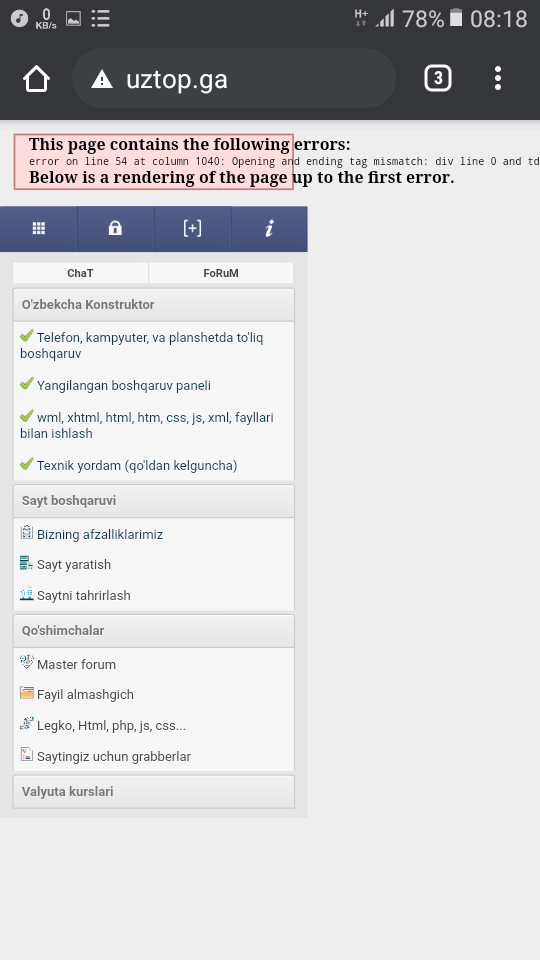Switch to the FoRuM tab
This screenshot has width=540, height=960.
[x=221, y=273]
